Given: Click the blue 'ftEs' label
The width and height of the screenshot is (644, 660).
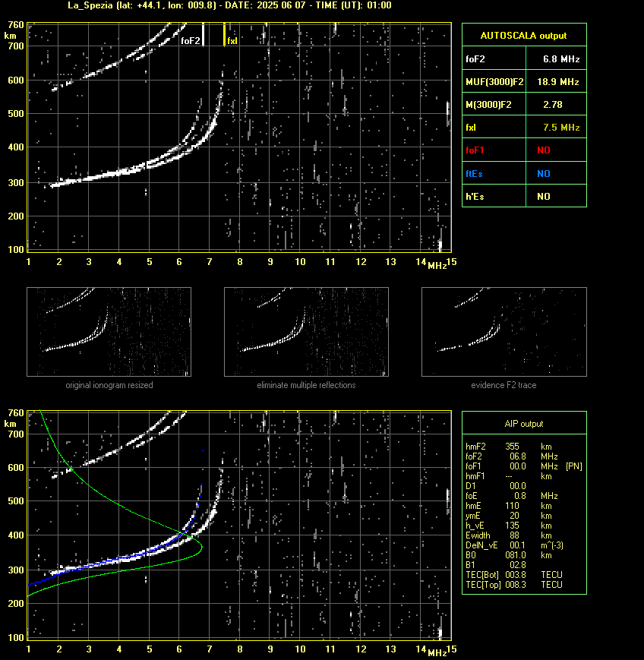Looking at the screenshot, I should click(474, 173).
